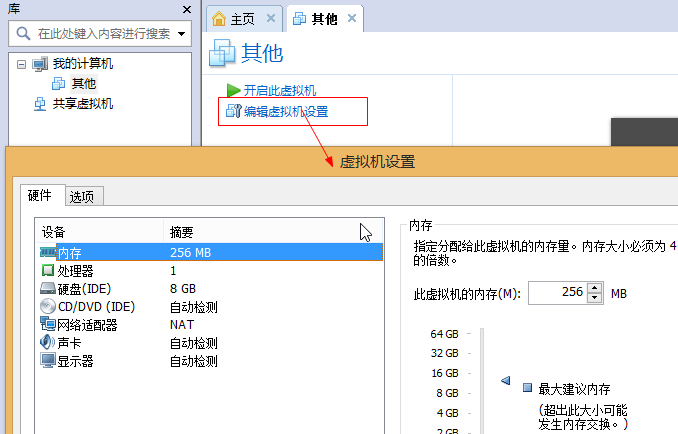The width and height of the screenshot is (678, 434).
Task: Click the 8 GB hard disk summary
Action: pos(183,288)
